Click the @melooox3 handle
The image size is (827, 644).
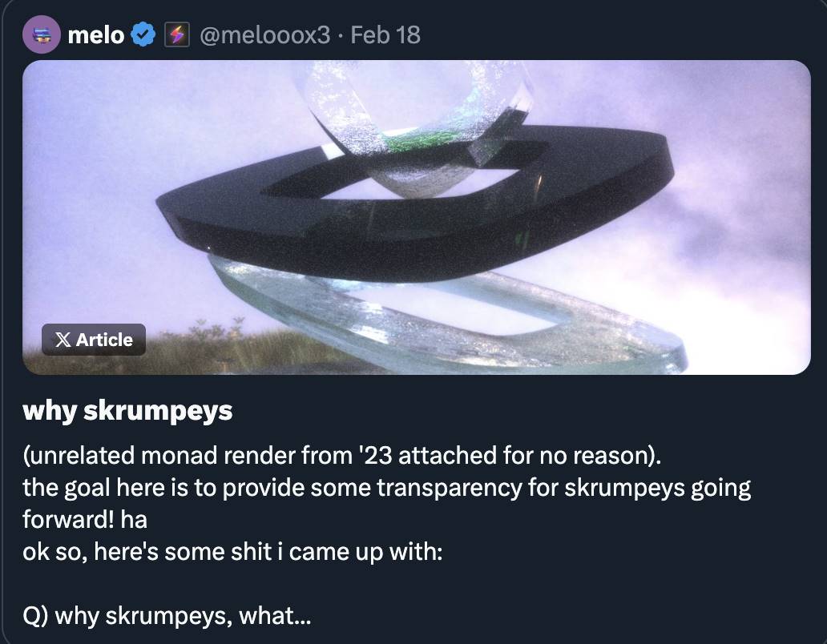click(264, 35)
